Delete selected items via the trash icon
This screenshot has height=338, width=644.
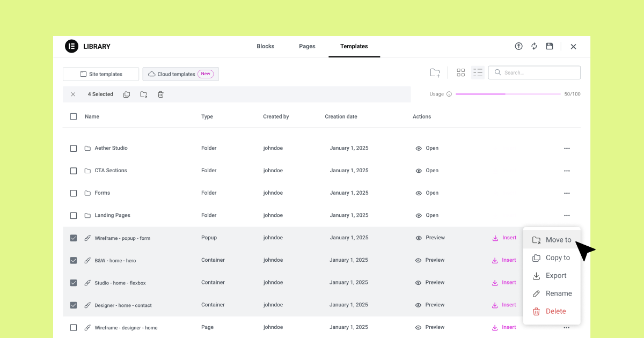coord(160,94)
